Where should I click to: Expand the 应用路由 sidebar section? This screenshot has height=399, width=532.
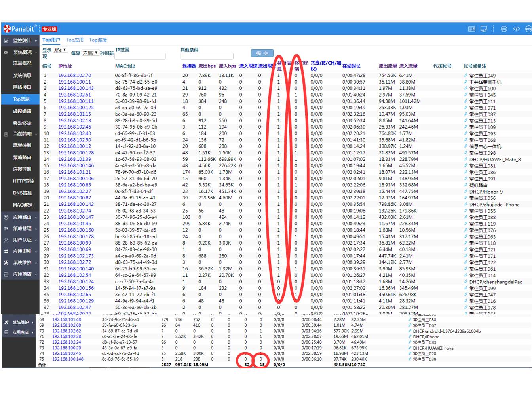[x=36, y=217]
